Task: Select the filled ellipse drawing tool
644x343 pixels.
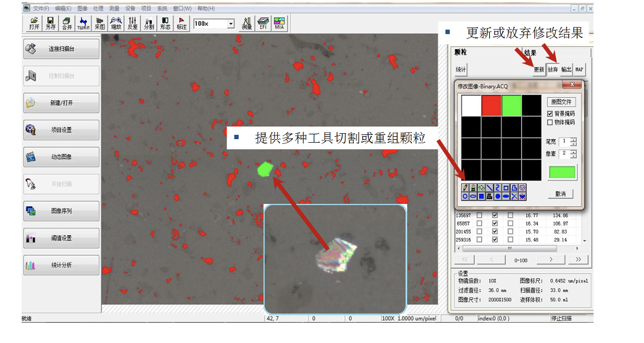Action: 506,196
